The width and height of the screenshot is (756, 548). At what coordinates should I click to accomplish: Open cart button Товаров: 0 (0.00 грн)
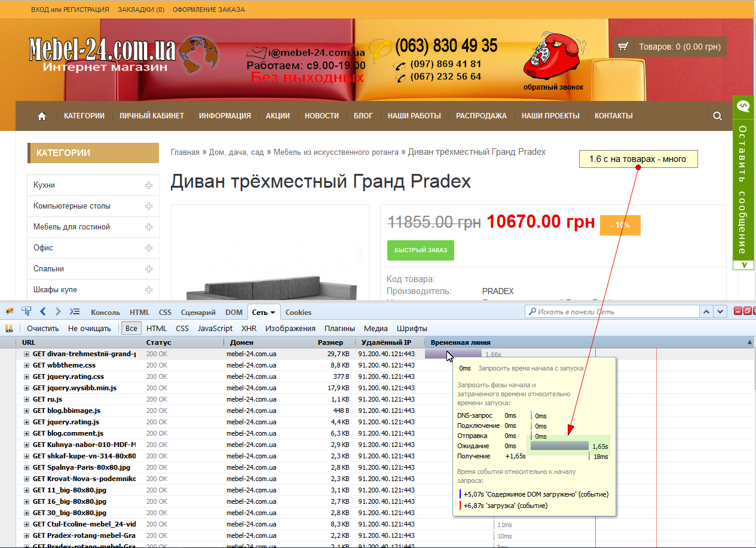point(671,47)
